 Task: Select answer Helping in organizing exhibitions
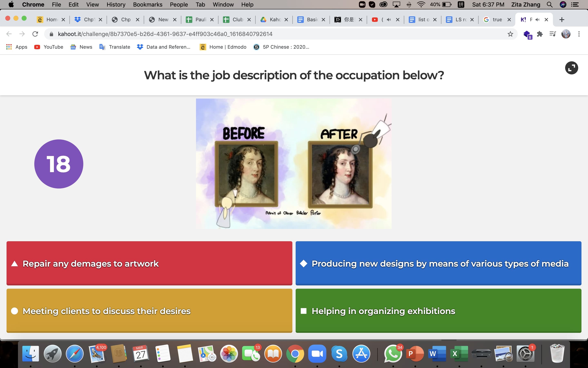point(438,311)
